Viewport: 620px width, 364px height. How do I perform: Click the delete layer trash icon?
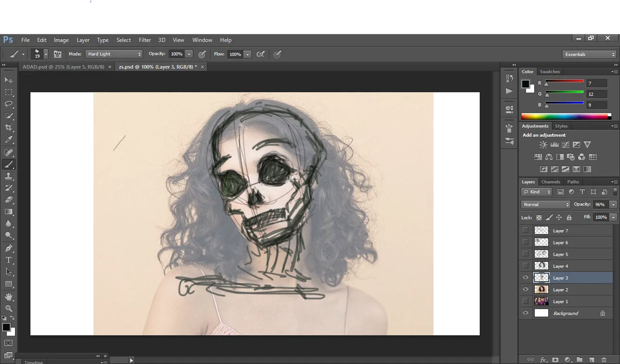604,360
